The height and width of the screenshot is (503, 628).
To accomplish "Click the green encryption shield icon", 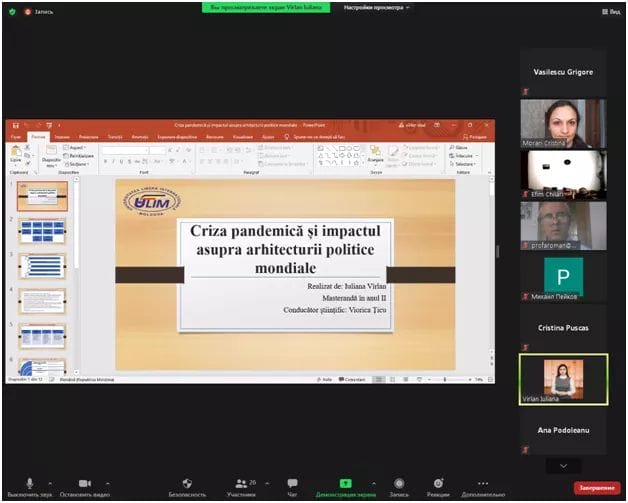I will 10,11.
